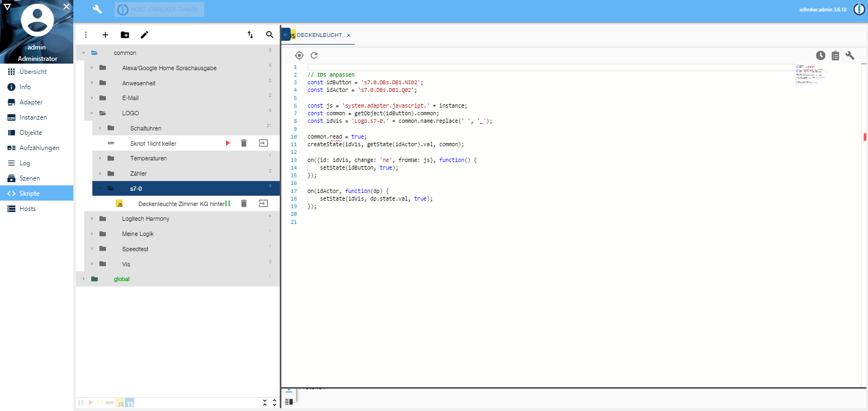Open the Info page
868x411 pixels.
point(36,86)
